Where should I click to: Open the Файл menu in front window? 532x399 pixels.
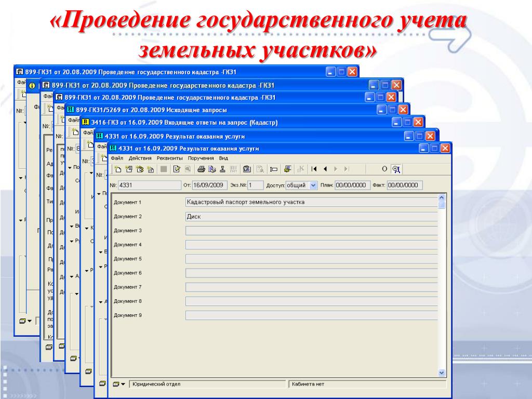point(117,158)
